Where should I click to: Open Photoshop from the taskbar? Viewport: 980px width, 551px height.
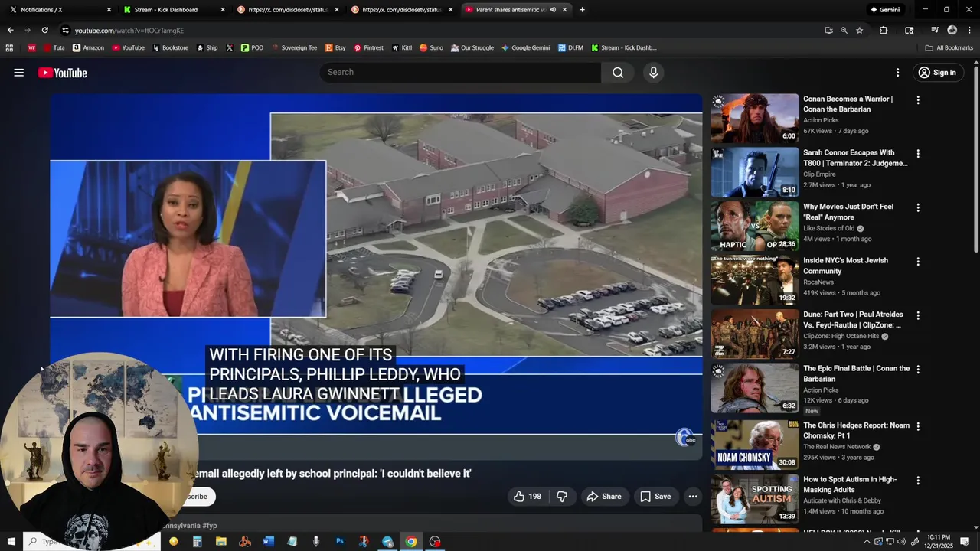(x=340, y=542)
